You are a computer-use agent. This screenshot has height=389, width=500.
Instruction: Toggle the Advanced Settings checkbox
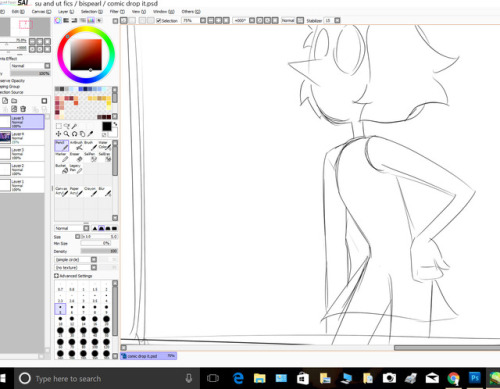click(56, 276)
